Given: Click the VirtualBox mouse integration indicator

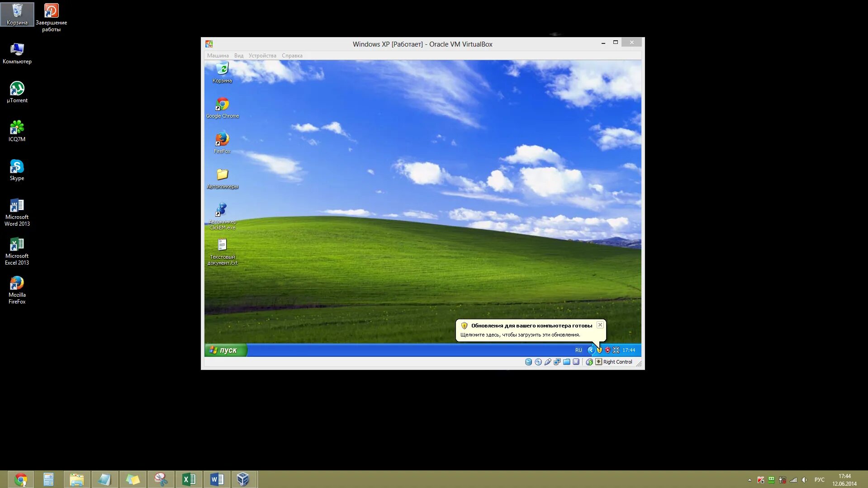Looking at the screenshot, I should tap(589, 362).
